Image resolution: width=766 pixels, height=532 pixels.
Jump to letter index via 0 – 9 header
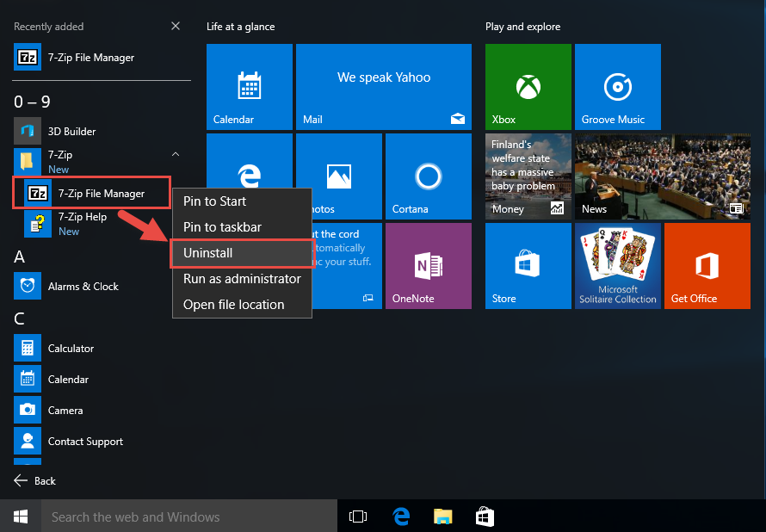click(32, 102)
